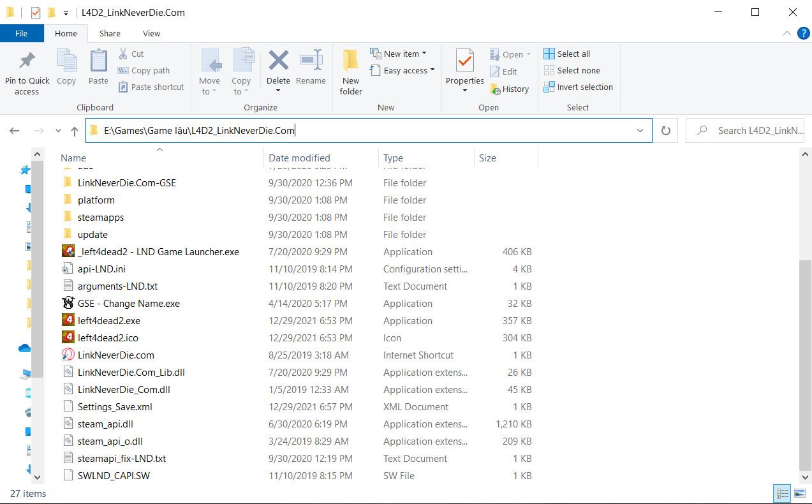This screenshot has width=812, height=504.
Task: Expand the address bar history dropdown
Action: coord(640,131)
